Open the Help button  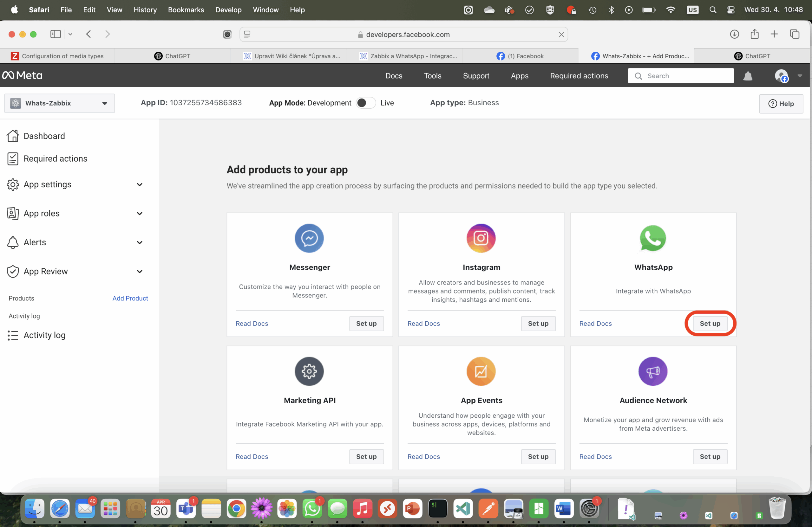click(x=781, y=103)
